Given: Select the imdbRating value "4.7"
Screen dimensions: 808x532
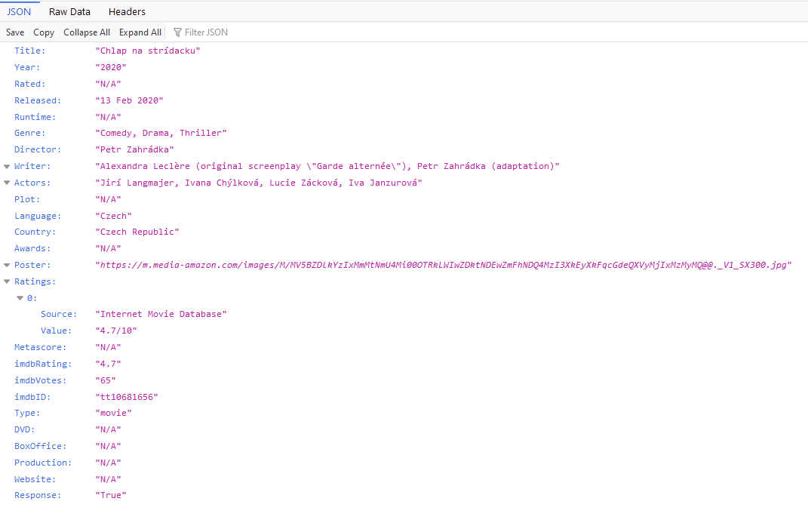Looking at the screenshot, I should (x=108, y=364).
